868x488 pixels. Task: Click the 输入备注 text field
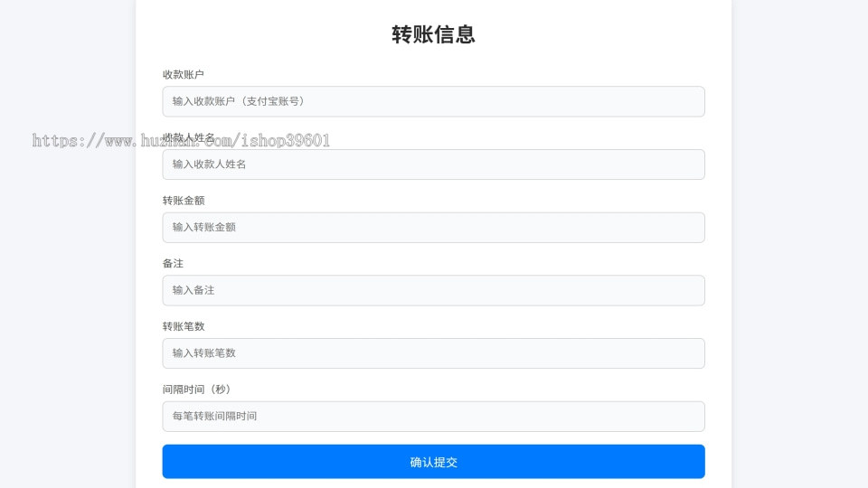click(x=433, y=290)
